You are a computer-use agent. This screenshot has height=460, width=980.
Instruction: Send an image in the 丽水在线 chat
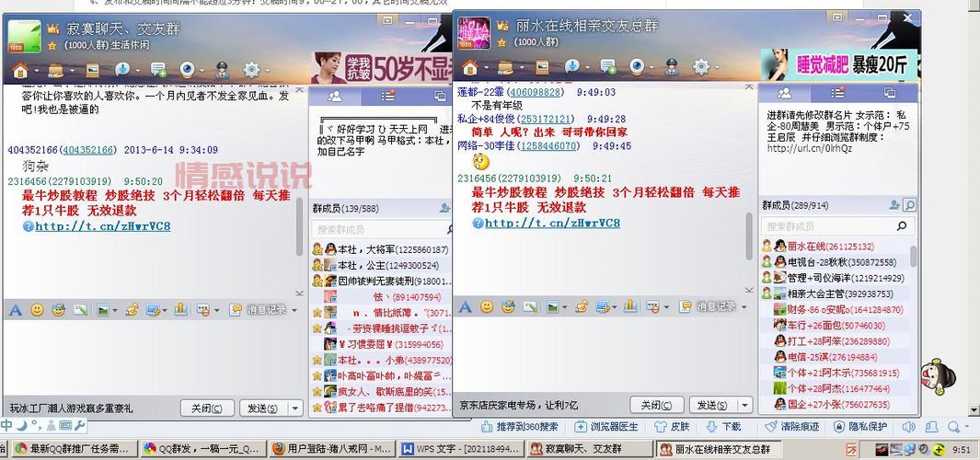coord(552,307)
